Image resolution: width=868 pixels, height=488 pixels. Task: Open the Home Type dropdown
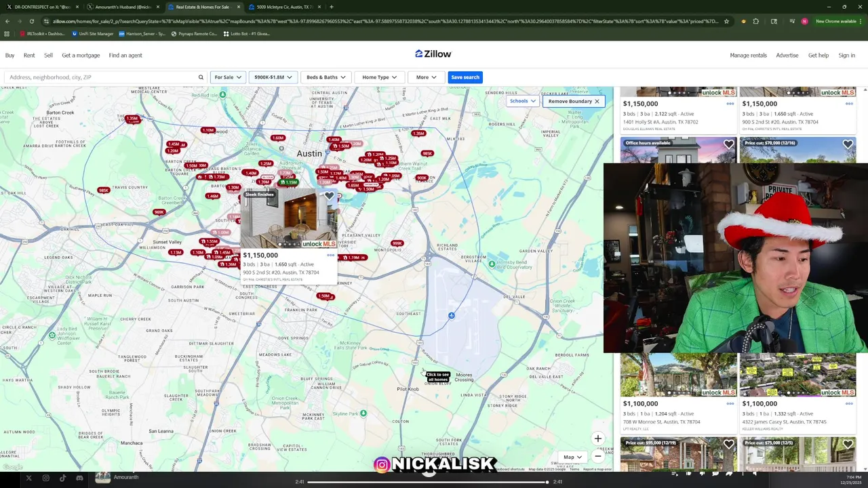point(379,77)
